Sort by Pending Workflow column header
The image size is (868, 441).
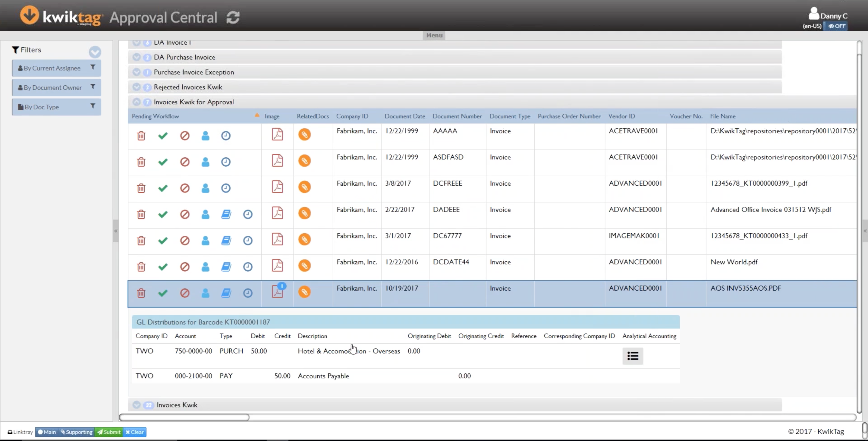pos(155,116)
